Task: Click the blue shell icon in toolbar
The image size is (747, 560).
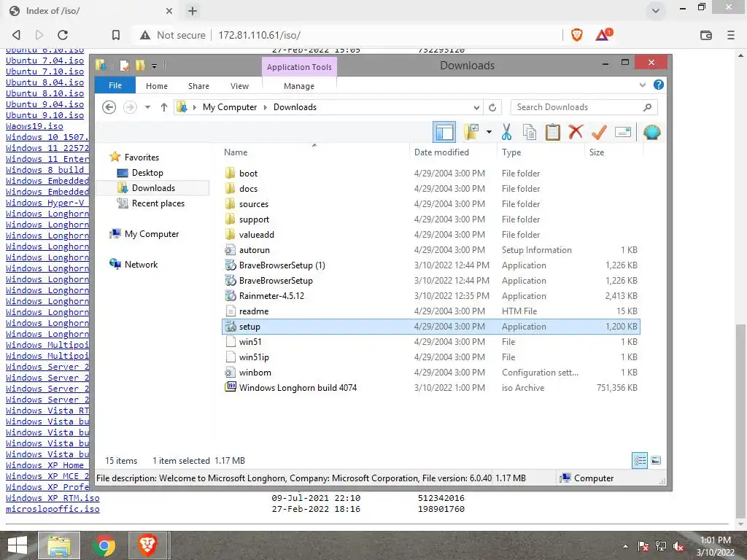Action: (651, 132)
